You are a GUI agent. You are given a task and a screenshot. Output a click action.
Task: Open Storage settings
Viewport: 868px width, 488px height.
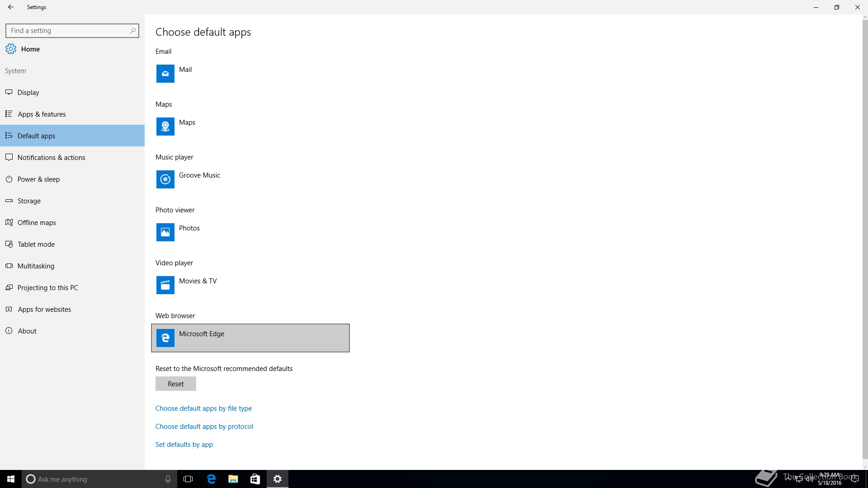(72, 201)
